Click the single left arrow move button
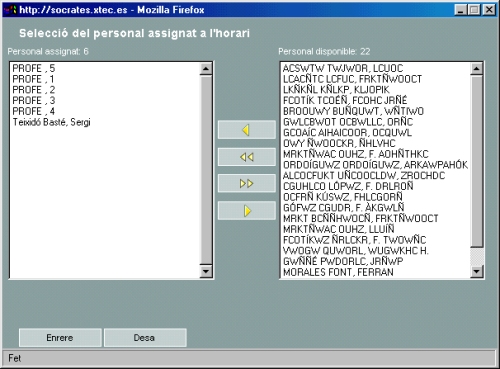 click(247, 130)
